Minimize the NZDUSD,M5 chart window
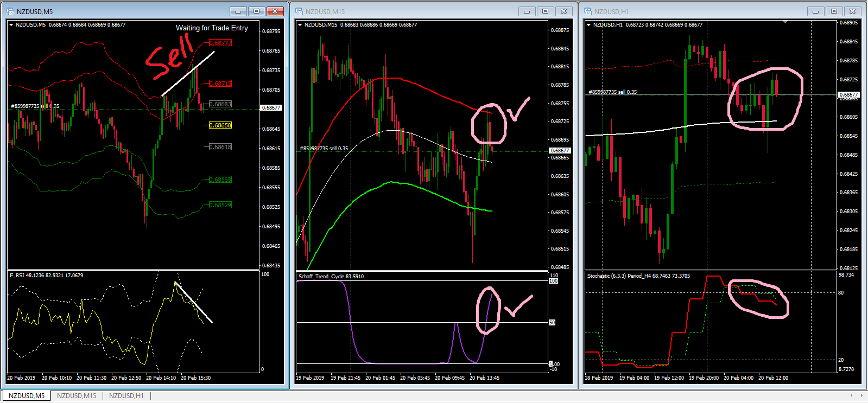 238,11
